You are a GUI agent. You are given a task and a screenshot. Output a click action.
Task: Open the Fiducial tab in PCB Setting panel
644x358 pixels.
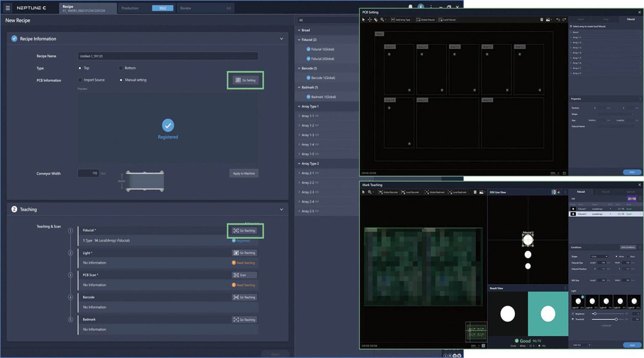631,19
